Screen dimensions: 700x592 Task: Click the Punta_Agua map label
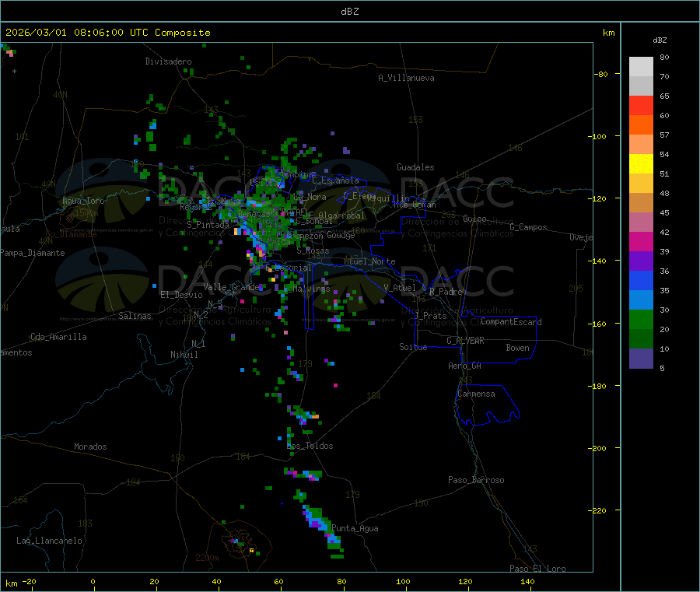[x=355, y=528]
